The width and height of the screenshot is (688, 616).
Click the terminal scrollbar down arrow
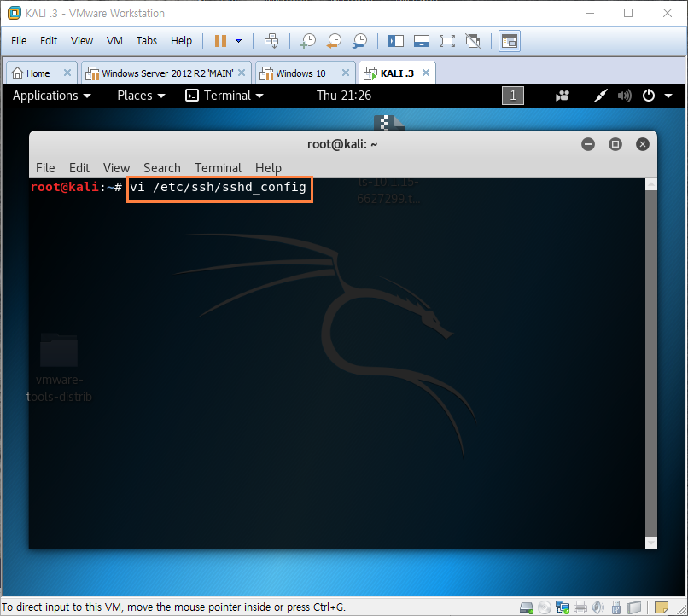pos(651,543)
